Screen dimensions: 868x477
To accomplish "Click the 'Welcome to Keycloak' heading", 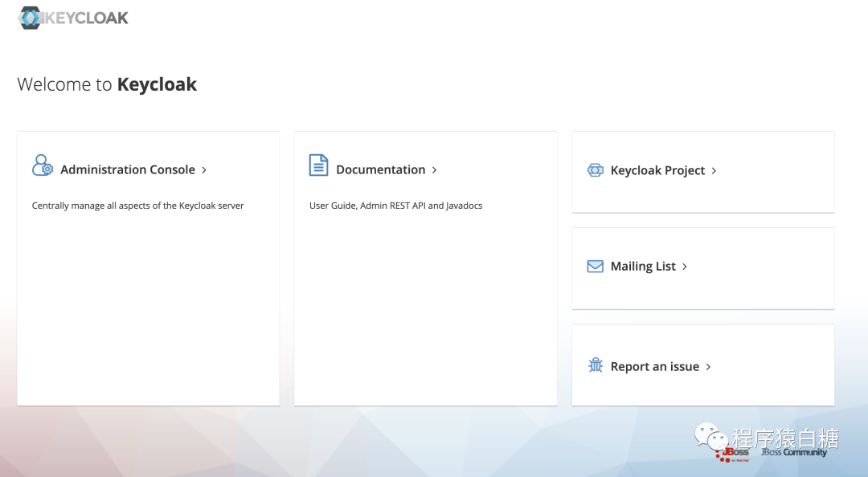I will (x=107, y=84).
